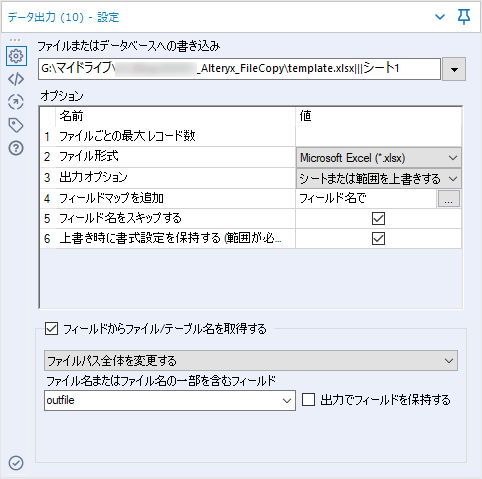Open the gear Configuration icon in sidebar
Image resolution: width=482 pixels, height=479 pixels.
(16, 56)
